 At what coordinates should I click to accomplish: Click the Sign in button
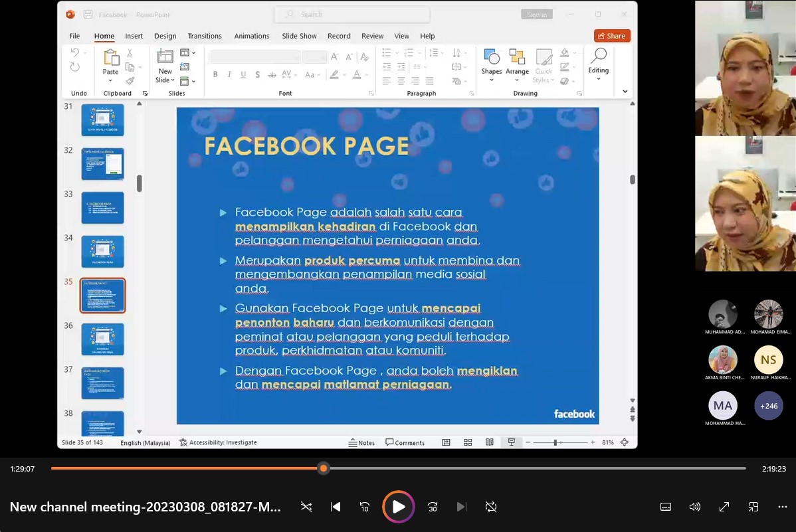tap(537, 15)
